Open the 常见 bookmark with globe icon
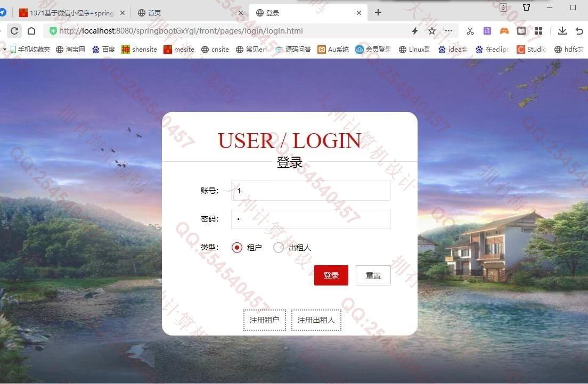 click(251, 49)
